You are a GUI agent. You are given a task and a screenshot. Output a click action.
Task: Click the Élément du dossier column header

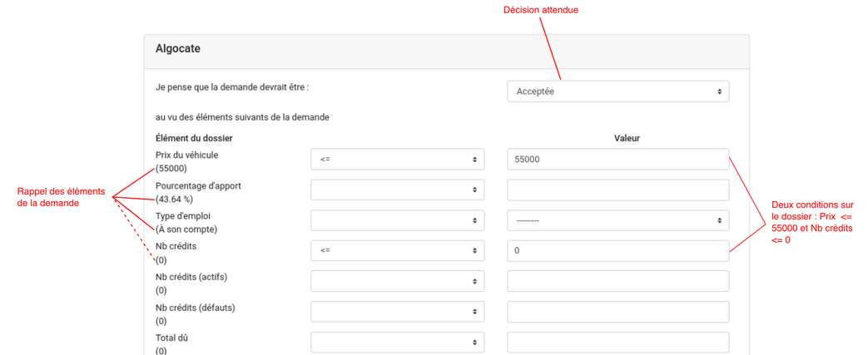point(194,138)
